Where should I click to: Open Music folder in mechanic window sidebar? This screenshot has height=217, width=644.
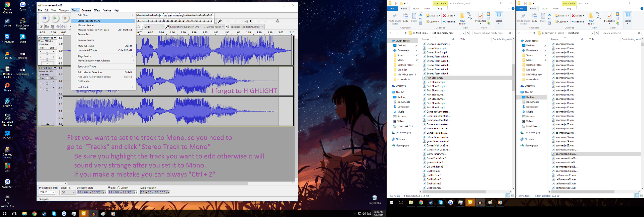tap(529, 112)
